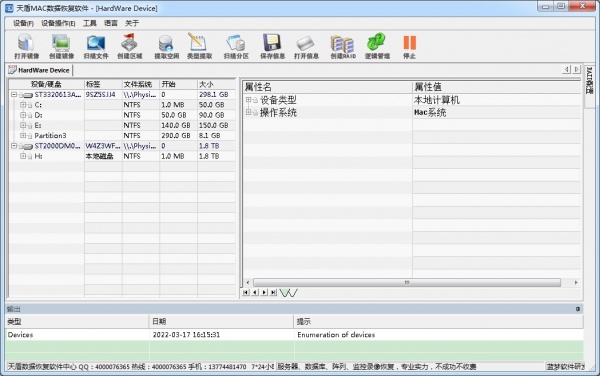The image size is (600, 376).
Task: Expand the D: partition node
Action: [23, 115]
